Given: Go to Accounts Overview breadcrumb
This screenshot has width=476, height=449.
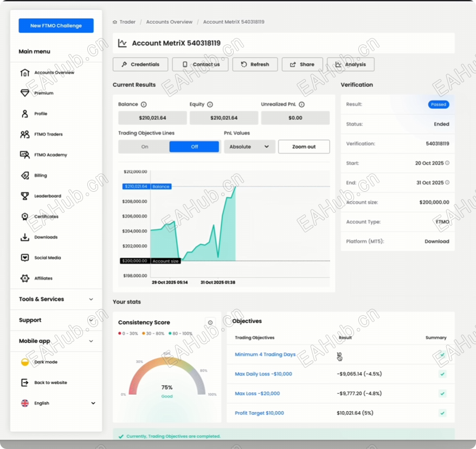Looking at the screenshot, I should coord(169,22).
